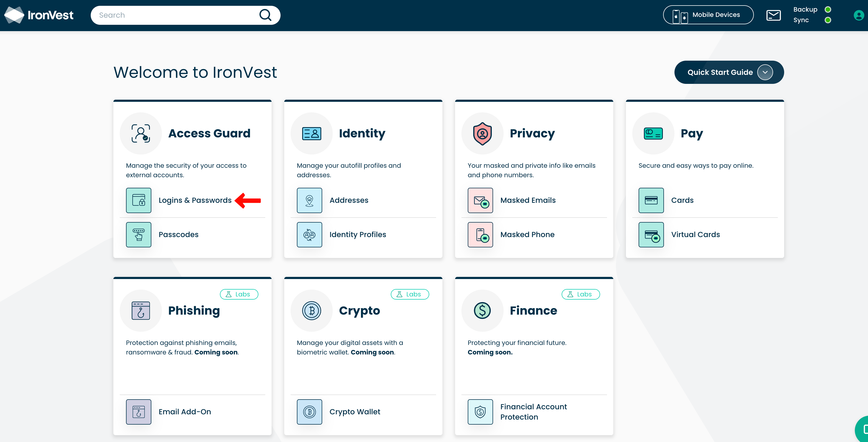Image resolution: width=868 pixels, height=442 pixels.
Task: Click the Sync status label
Action: coord(801,20)
